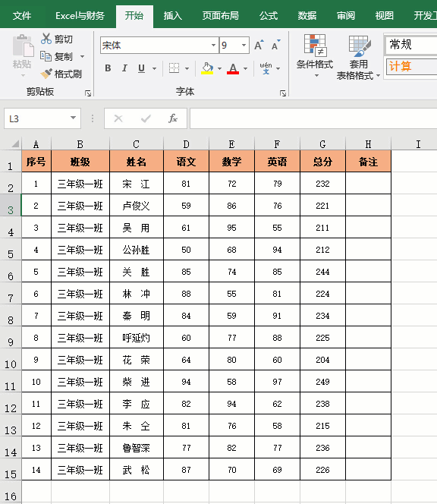
Task: Switch to the 插入 ribbon tab
Action: click(172, 15)
